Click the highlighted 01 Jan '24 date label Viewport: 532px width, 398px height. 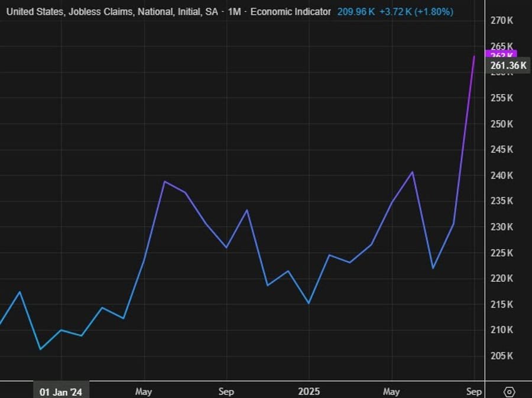61,391
